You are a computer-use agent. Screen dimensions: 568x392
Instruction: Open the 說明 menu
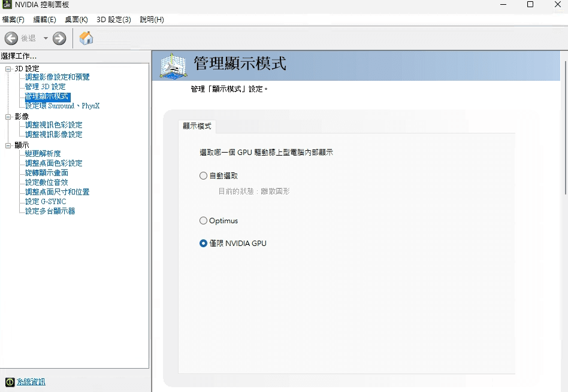point(152,19)
